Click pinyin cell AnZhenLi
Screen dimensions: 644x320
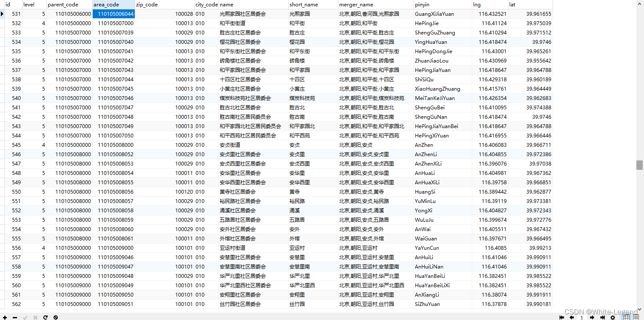click(443, 154)
